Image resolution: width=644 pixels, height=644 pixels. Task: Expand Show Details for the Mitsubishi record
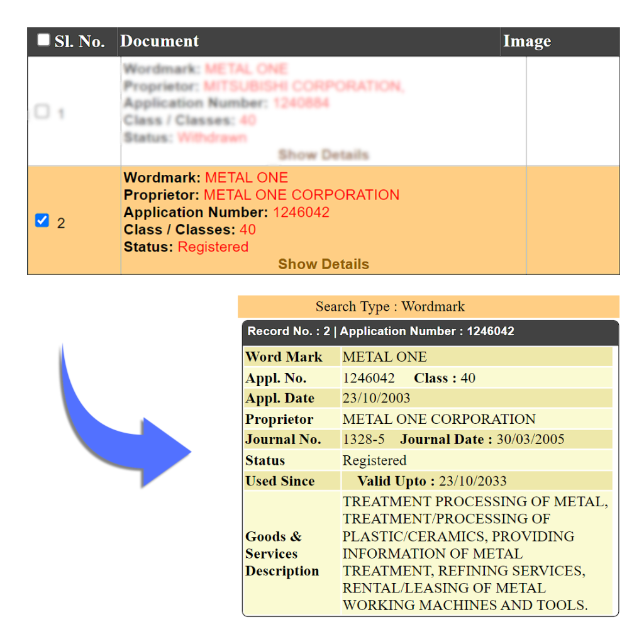[323, 155]
